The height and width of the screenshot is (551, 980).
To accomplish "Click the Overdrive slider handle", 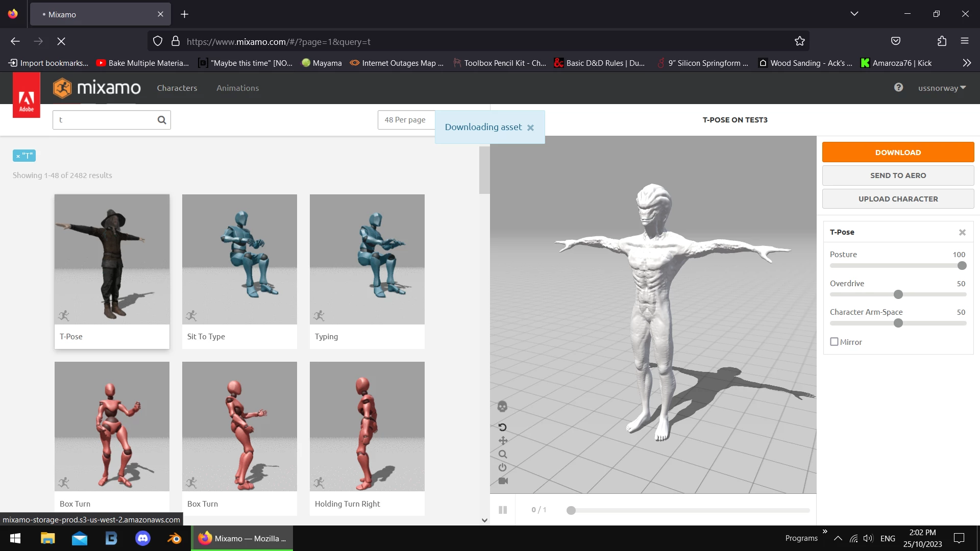I will tap(898, 294).
